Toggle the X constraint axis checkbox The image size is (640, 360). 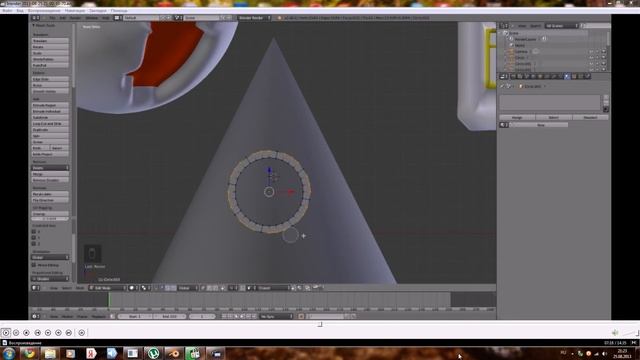pos(34,231)
